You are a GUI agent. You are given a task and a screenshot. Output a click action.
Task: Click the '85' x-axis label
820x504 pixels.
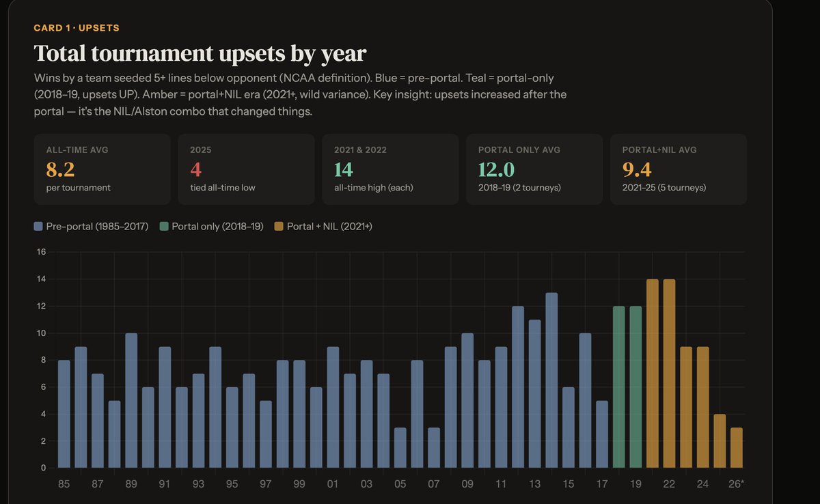[64, 484]
